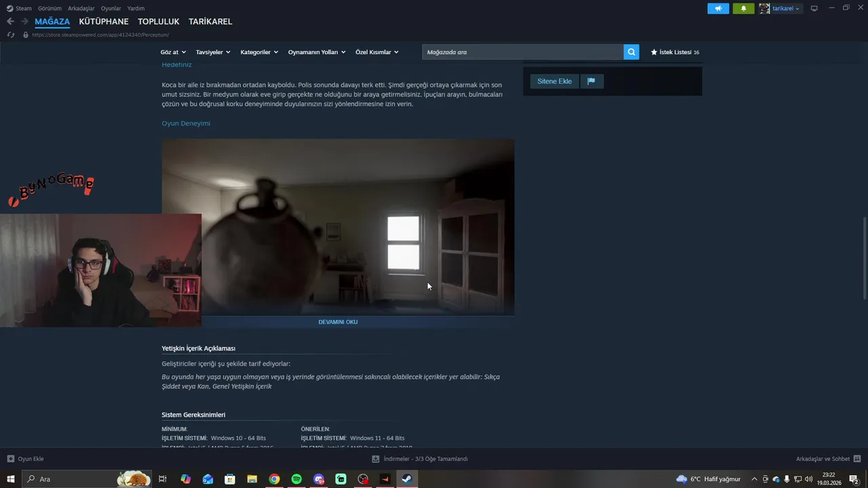
Task: Open İstek Listesi wishlist
Action: coord(675,52)
